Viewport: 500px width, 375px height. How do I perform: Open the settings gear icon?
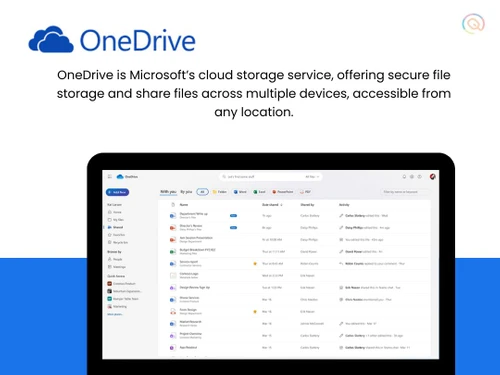pyautogui.click(x=412, y=176)
